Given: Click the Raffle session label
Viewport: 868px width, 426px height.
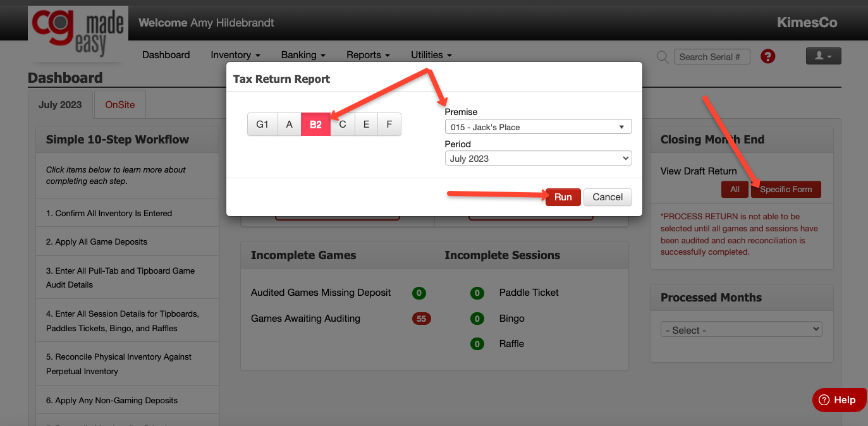Looking at the screenshot, I should 511,344.
